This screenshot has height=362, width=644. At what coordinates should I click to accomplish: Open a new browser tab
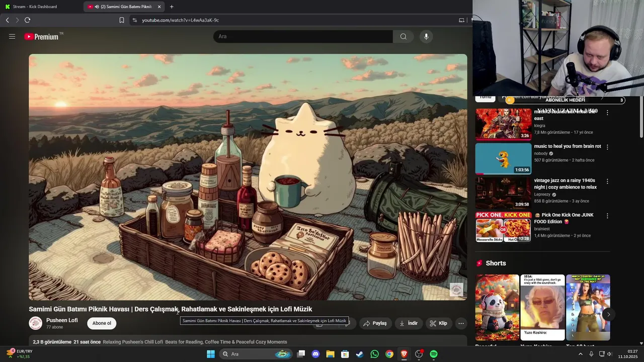[172, 7]
